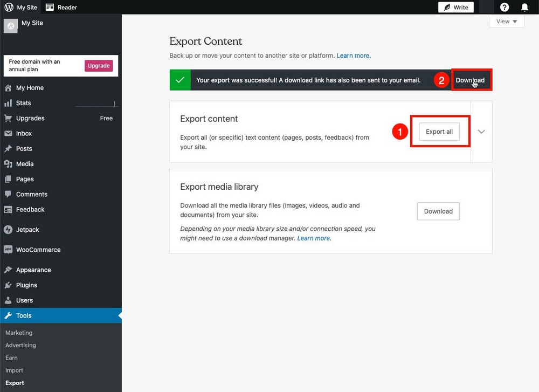
Task: Open Plugins menu item
Action: [61, 285]
